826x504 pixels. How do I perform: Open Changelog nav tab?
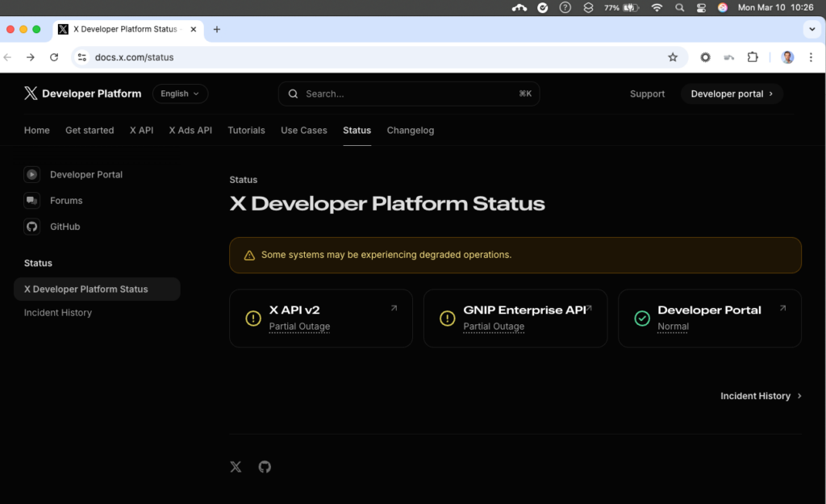(411, 130)
